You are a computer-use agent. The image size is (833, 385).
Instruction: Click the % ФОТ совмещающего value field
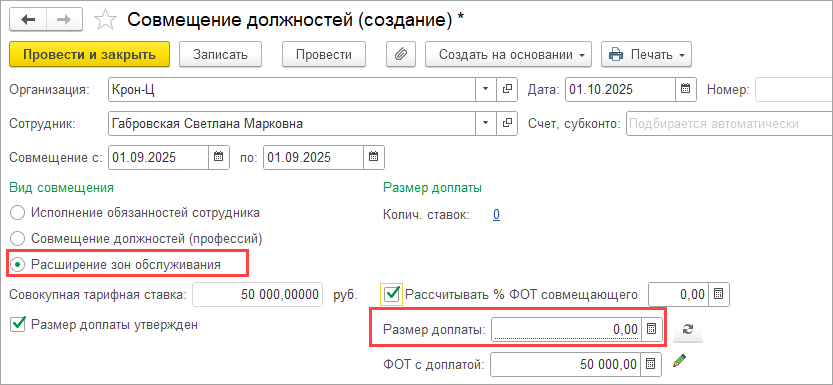pyautogui.click(x=679, y=294)
